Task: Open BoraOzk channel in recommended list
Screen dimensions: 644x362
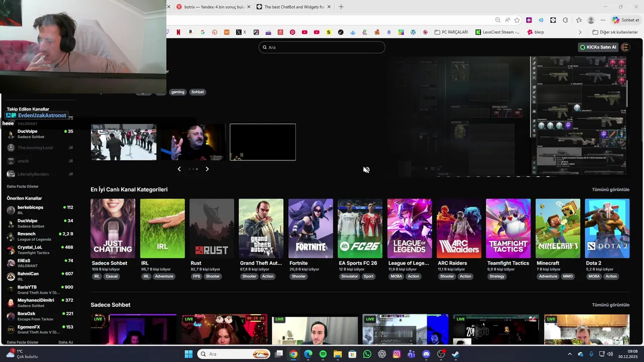Action: tap(40, 316)
